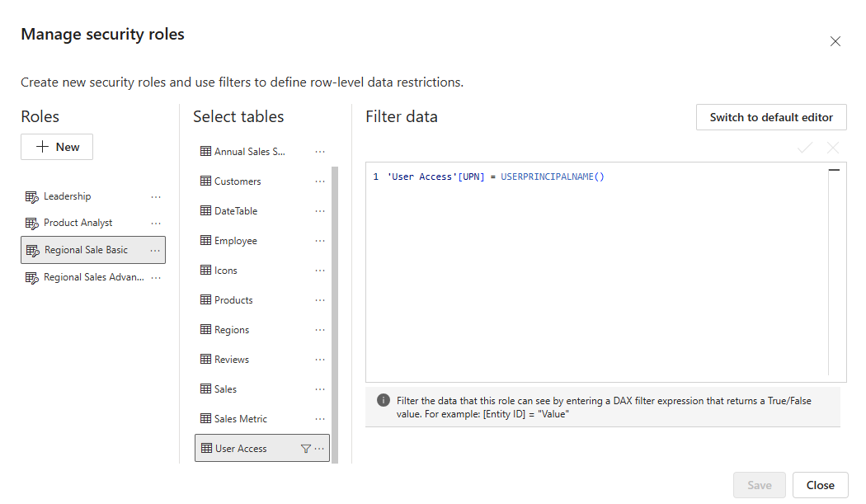Discard DAX expression with X icon
The width and height of the screenshot is (866, 504).
pos(833,148)
